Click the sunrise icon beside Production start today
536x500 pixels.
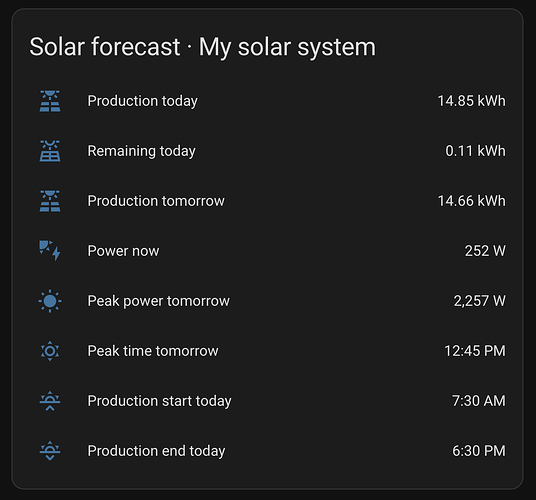click(50, 401)
